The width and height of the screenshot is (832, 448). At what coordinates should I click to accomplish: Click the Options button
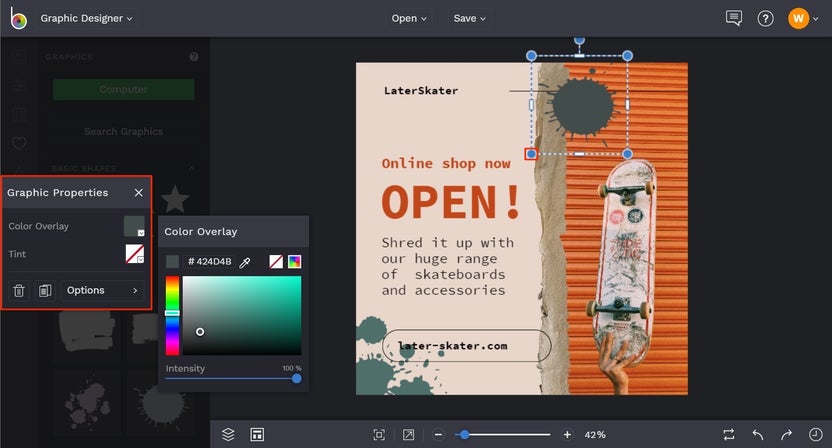pos(102,290)
